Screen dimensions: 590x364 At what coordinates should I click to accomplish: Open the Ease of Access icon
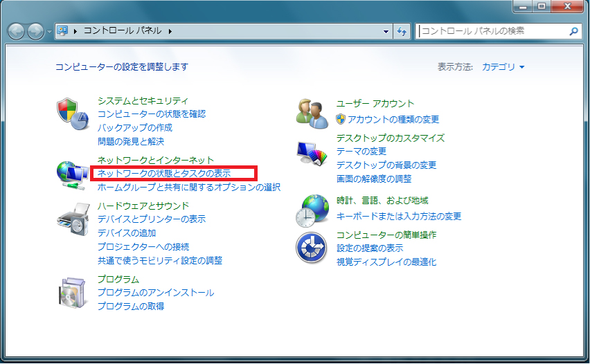[311, 248]
